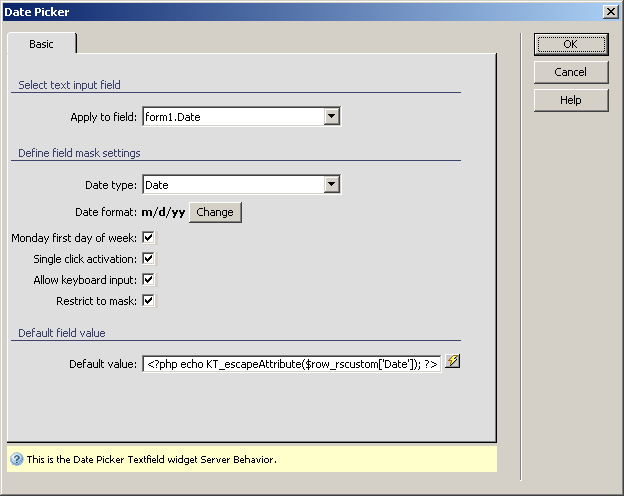Click the Date type field showing Date
Viewport: 624px width, 496px height.
(232, 185)
